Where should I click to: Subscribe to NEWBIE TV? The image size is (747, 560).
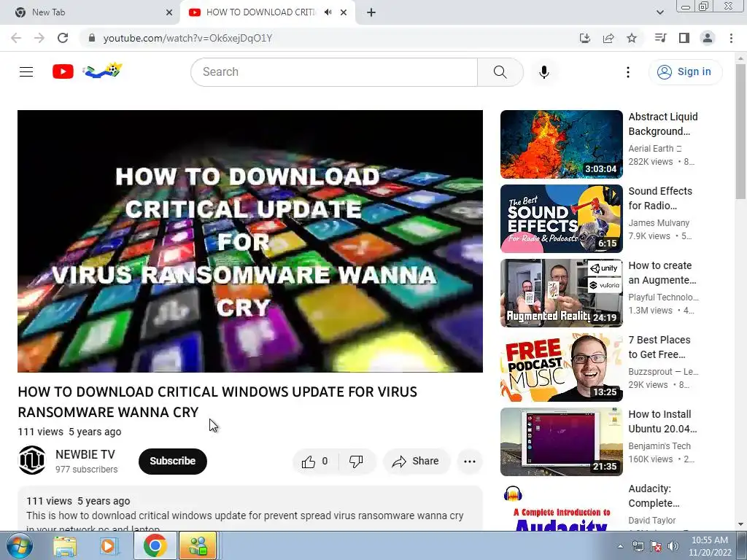172,461
